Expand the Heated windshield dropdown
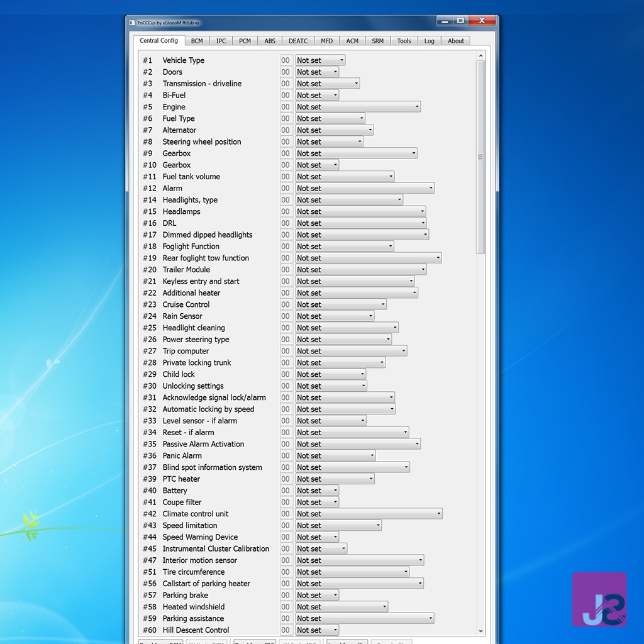 pos(341,607)
